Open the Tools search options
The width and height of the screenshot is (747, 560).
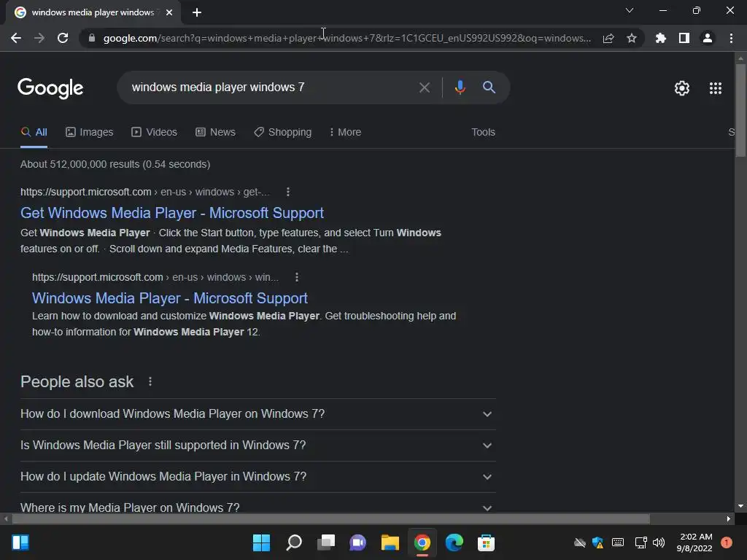tap(483, 132)
